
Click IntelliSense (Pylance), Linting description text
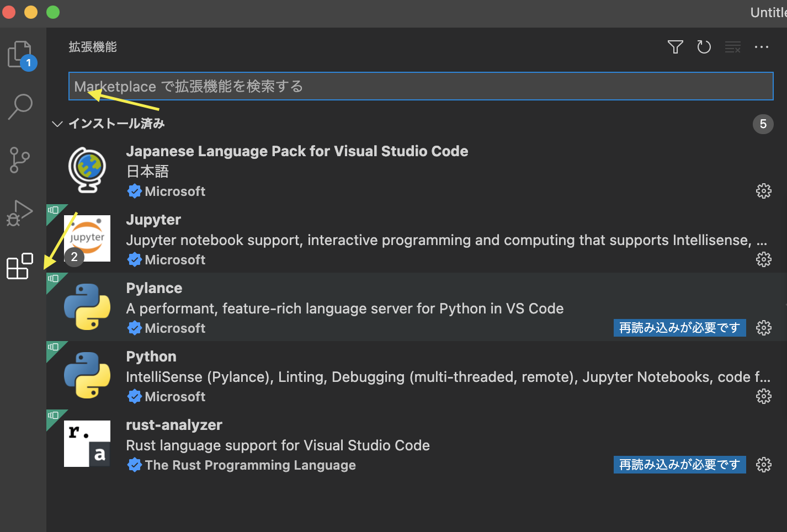(x=448, y=377)
